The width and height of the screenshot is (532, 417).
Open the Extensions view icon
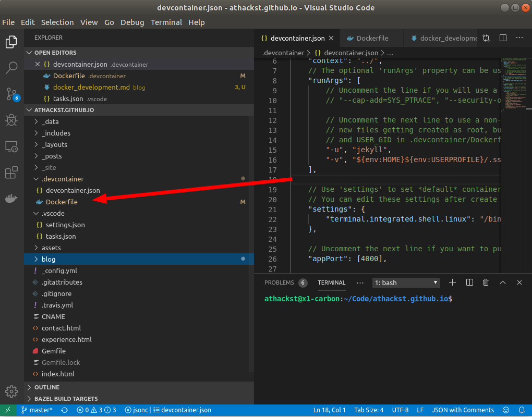click(11, 172)
